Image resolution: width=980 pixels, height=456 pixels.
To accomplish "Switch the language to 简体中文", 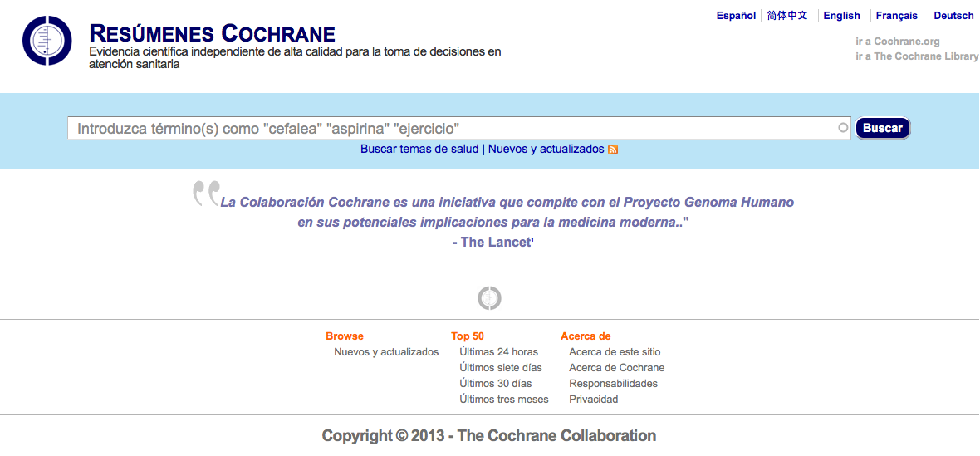I will (x=787, y=16).
